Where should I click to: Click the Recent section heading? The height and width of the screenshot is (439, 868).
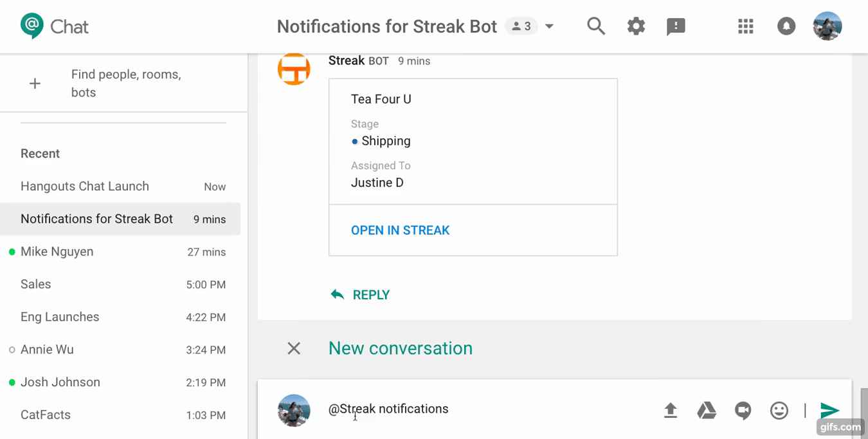coord(40,154)
